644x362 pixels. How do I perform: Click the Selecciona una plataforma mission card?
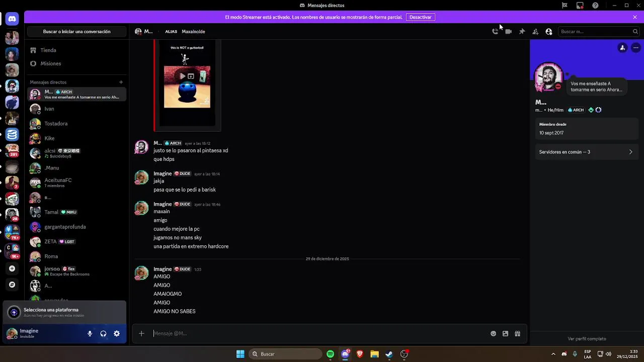[64, 312]
